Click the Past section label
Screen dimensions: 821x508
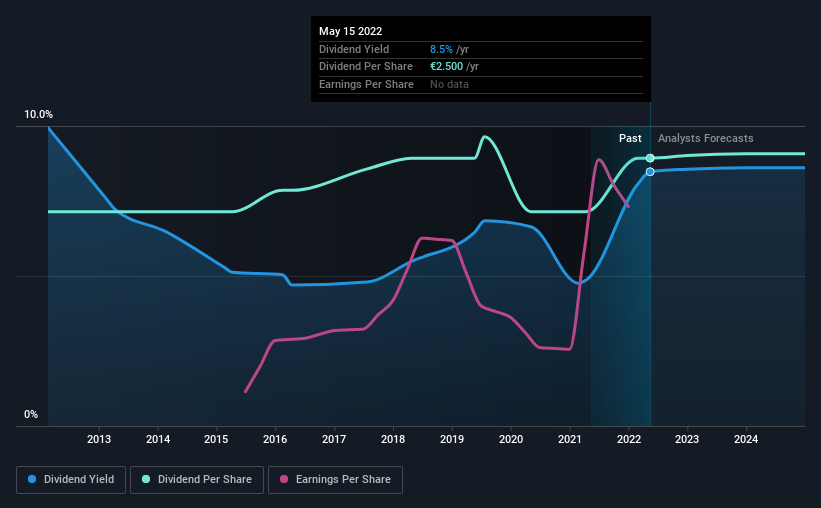[630, 138]
